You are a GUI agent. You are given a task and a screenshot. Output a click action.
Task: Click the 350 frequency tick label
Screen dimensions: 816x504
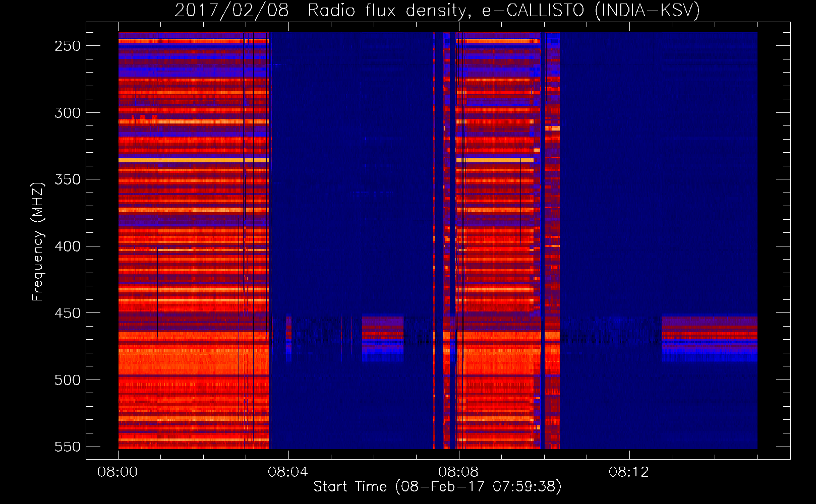pos(68,179)
